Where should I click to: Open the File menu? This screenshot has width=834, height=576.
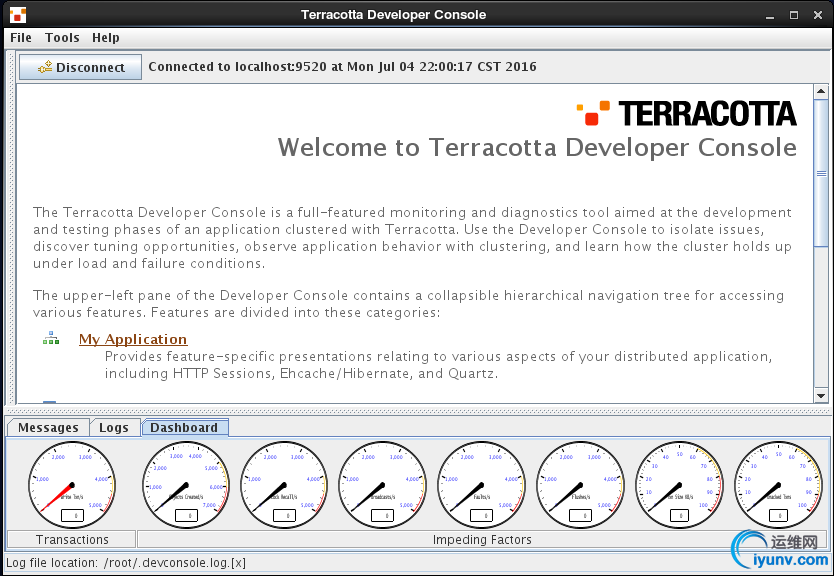click(21, 38)
